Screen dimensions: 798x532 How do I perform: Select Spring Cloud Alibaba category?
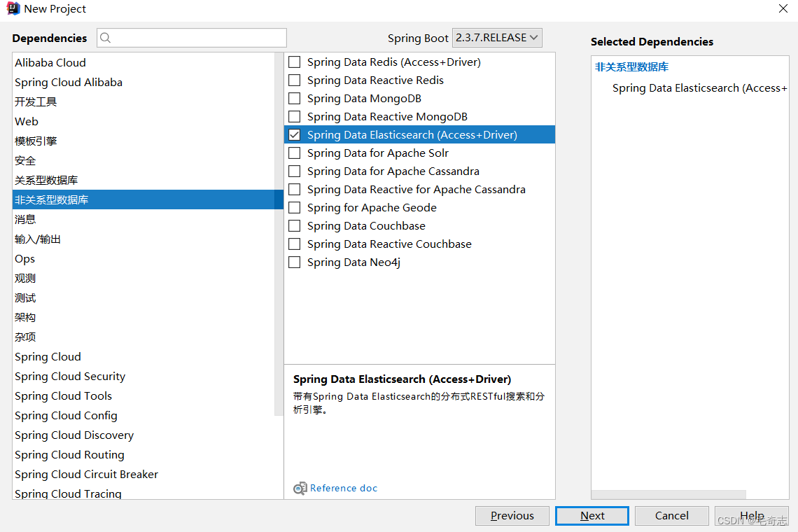[x=143, y=83]
